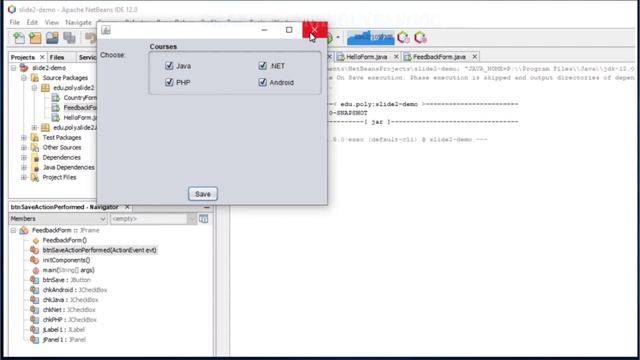Click the Navigator filter icon beside empty combo
The image size is (640, 360).
point(203,219)
